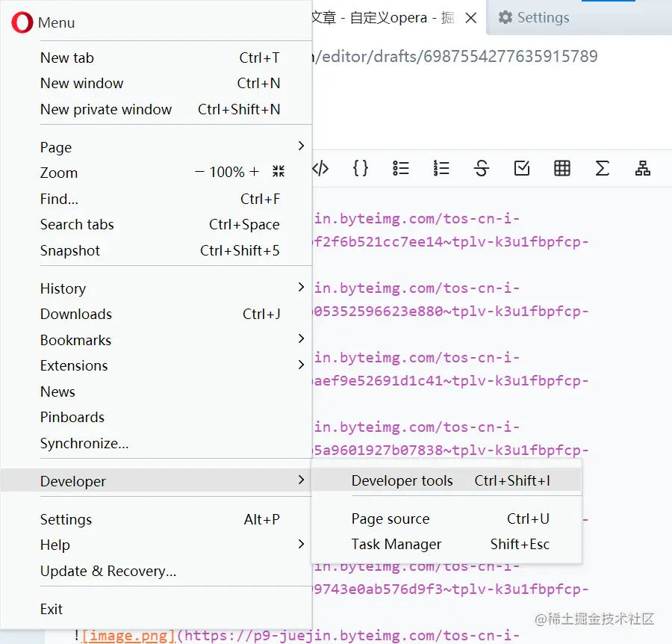672x644 pixels.
Task: Choose Synchronize... menu entry
Action: pos(157,443)
